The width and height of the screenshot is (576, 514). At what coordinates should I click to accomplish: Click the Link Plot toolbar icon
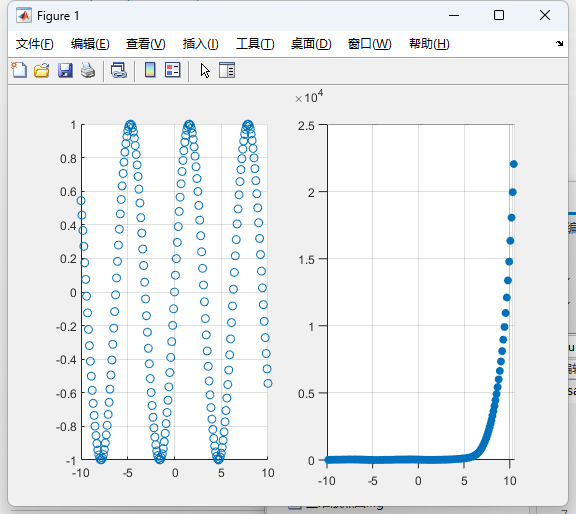[x=119, y=70]
